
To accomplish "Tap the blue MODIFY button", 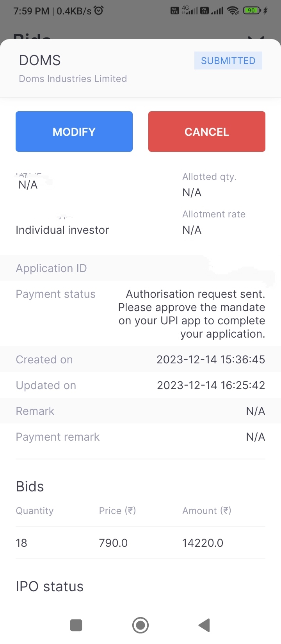I will [74, 132].
